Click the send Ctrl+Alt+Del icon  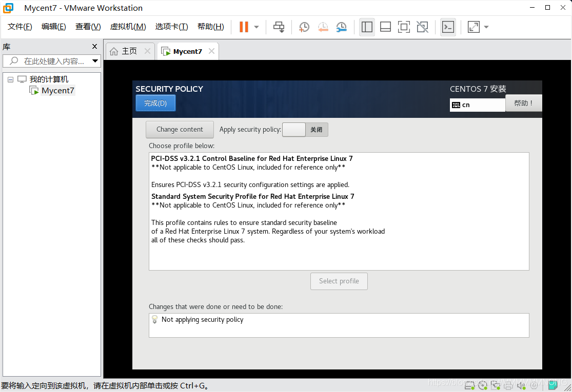click(279, 27)
